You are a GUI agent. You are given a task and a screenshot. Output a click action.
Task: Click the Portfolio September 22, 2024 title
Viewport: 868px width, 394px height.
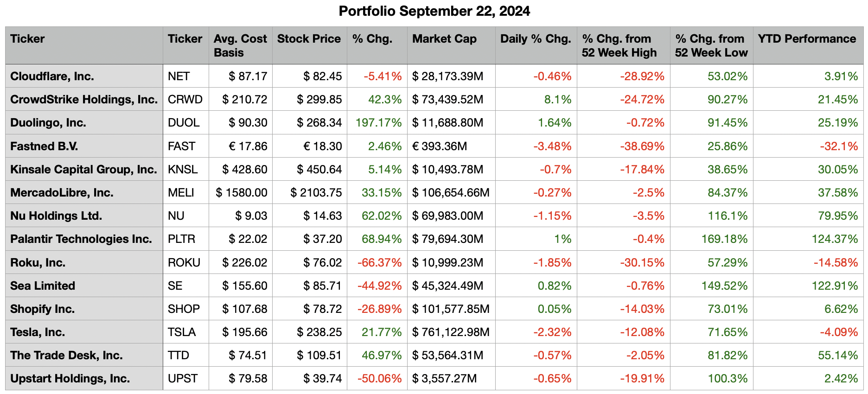coord(434,11)
